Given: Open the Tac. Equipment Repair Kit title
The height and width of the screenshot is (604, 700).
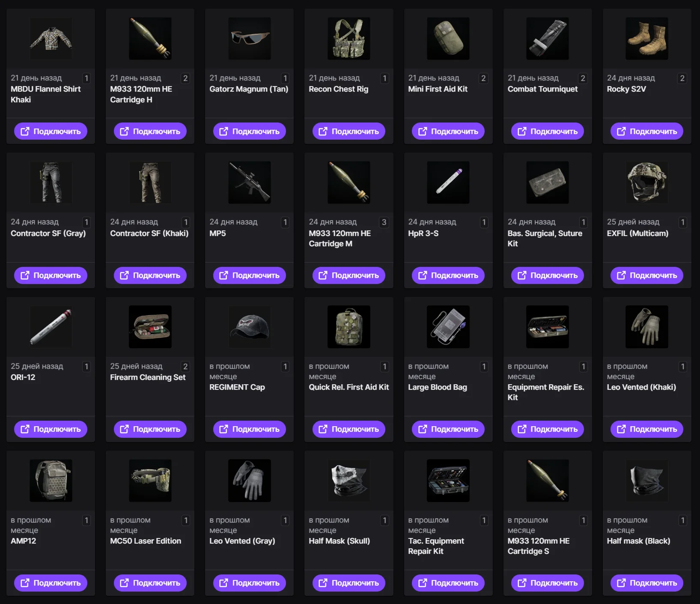Looking at the screenshot, I should (x=436, y=546).
